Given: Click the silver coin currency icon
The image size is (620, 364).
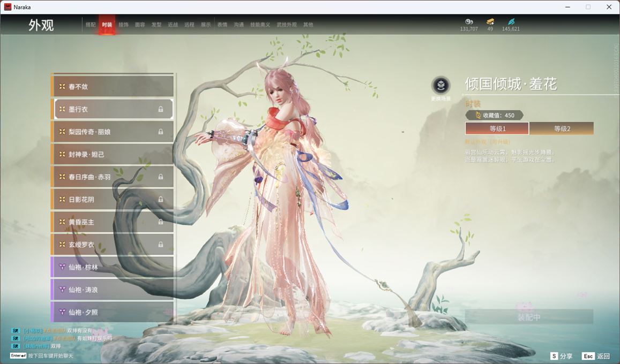Looking at the screenshot, I should (x=469, y=22).
